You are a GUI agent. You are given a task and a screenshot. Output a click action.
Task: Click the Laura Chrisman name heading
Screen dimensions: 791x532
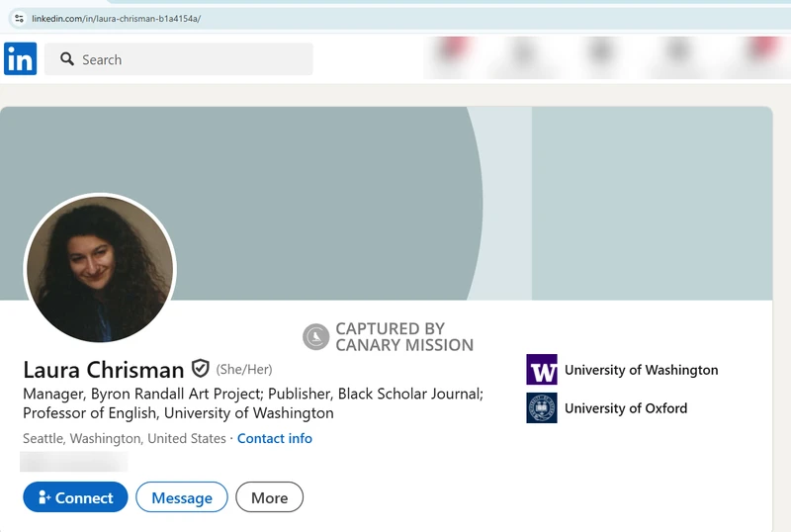(103, 370)
